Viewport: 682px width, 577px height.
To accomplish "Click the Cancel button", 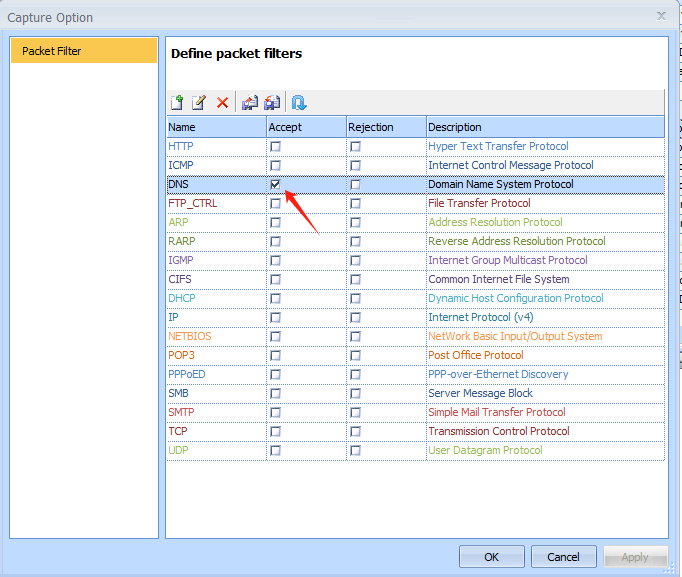I will coord(563,557).
